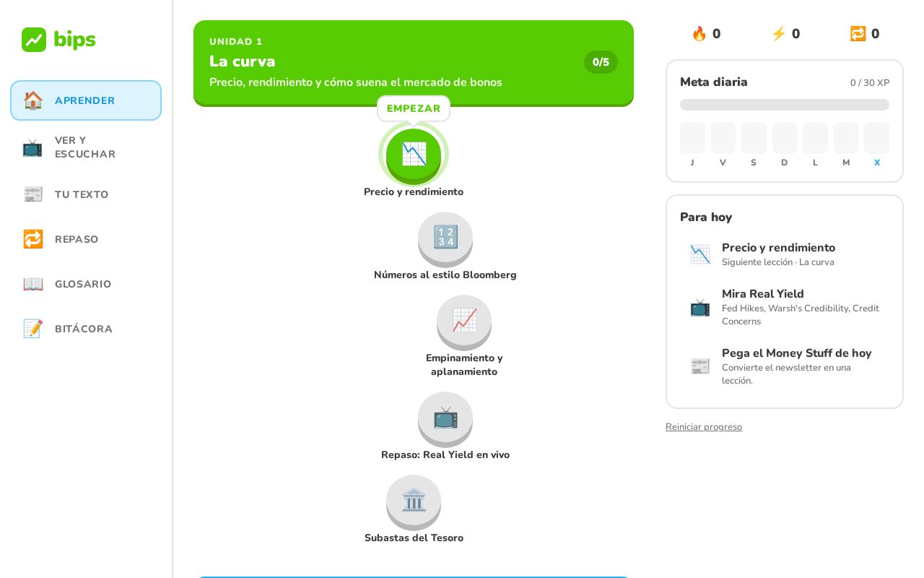Open the Aprender section

pos(86,100)
